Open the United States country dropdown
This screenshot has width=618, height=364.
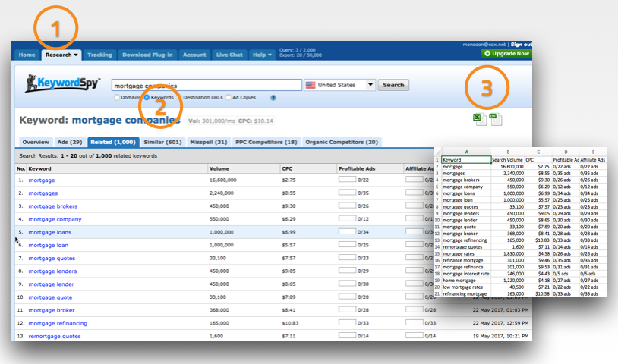[x=339, y=85]
